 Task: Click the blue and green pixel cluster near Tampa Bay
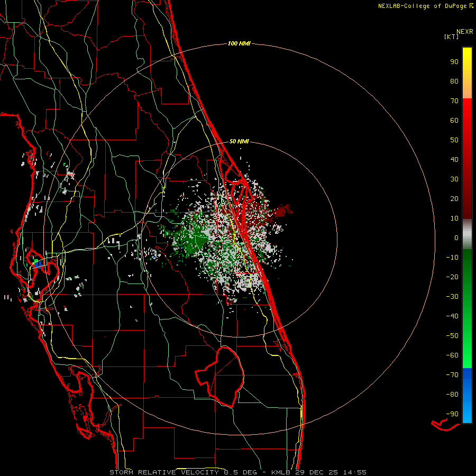[x=38, y=263]
